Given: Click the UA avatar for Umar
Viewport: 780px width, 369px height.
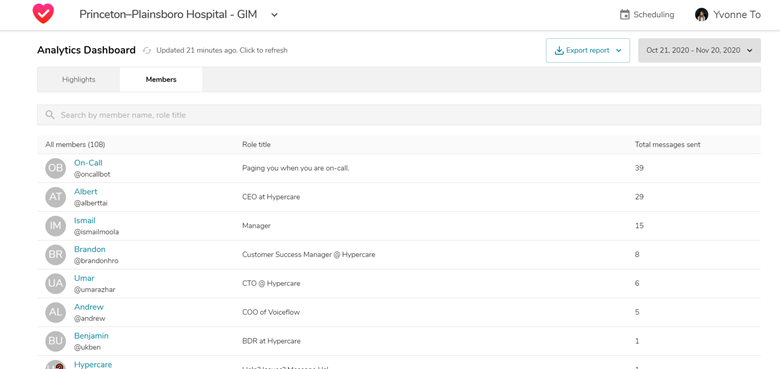Looking at the screenshot, I should pyautogui.click(x=56, y=283).
